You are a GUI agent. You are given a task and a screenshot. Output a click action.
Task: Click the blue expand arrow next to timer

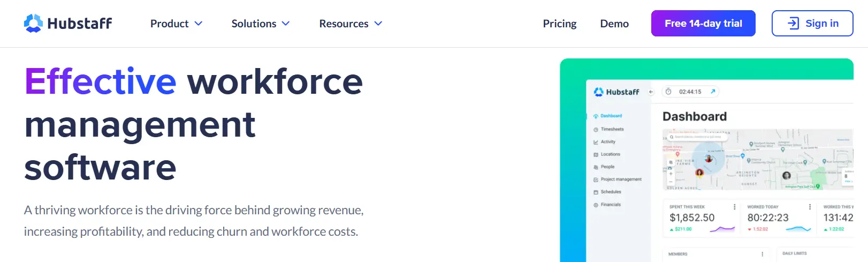(713, 92)
